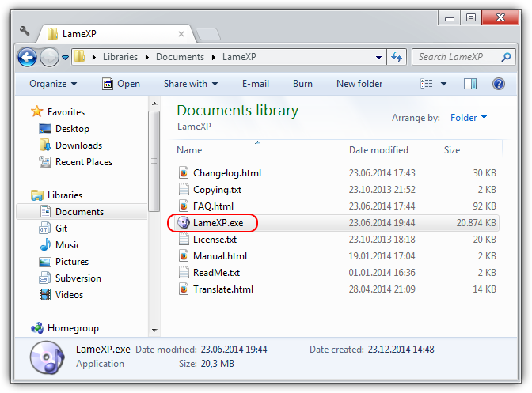
Task: Click the New folder button
Action: coord(359,84)
